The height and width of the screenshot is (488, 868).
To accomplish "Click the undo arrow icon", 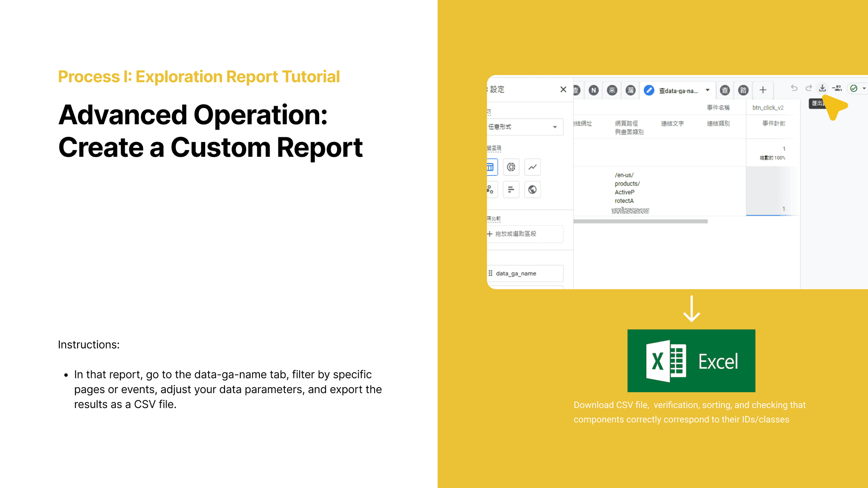I will click(794, 88).
